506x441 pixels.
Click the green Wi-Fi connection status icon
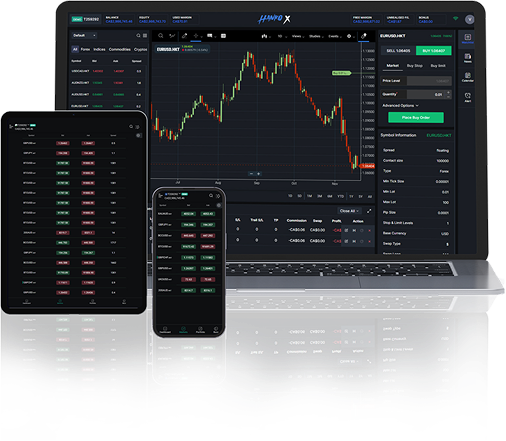tap(455, 19)
